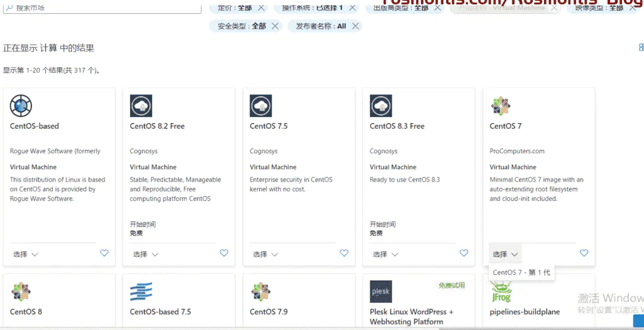Image resolution: width=644 pixels, height=330 pixels.
Task: Remove the 定价 filter with its X
Action: (x=261, y=8)
